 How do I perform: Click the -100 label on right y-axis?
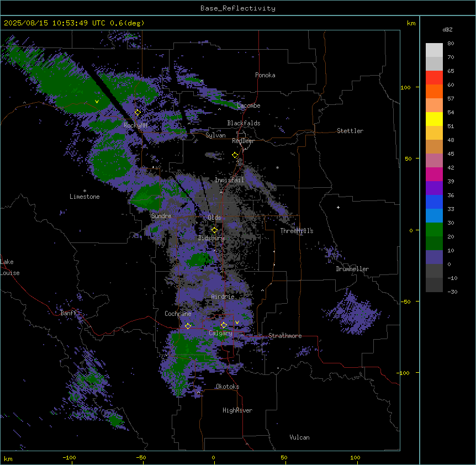click(404, 373)
